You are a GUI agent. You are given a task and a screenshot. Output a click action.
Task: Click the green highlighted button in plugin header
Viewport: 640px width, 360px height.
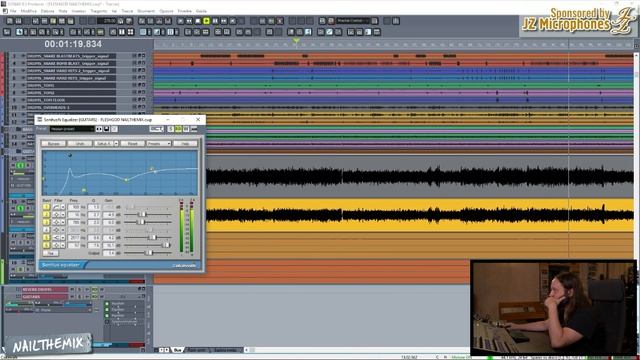pyautogui.click(x=178, y=129)
